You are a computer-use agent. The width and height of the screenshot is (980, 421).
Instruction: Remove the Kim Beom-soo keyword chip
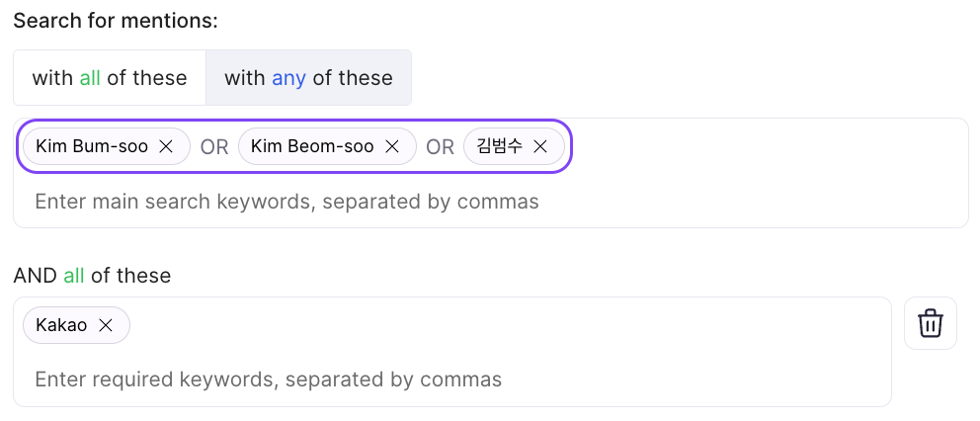392,146
